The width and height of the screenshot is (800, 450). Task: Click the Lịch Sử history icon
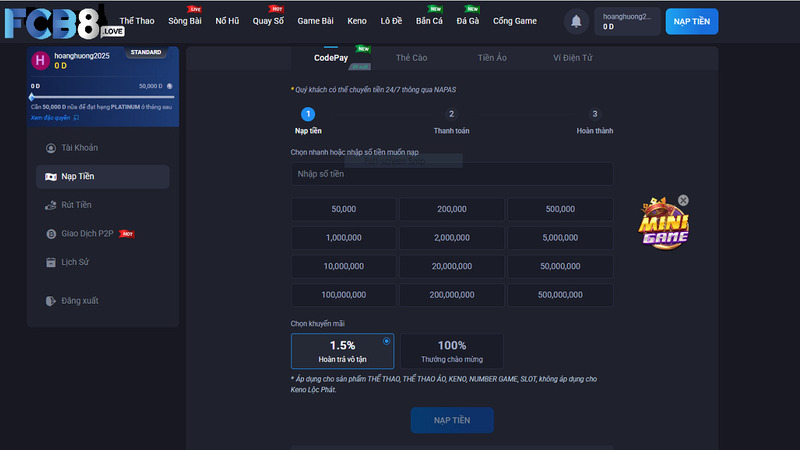(51, 262)
